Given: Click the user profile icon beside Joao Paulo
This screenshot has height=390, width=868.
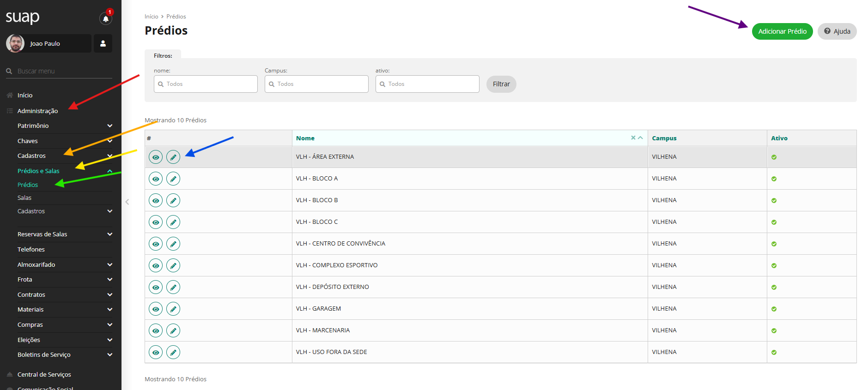Looking at the screenshot, I should 103,43.
